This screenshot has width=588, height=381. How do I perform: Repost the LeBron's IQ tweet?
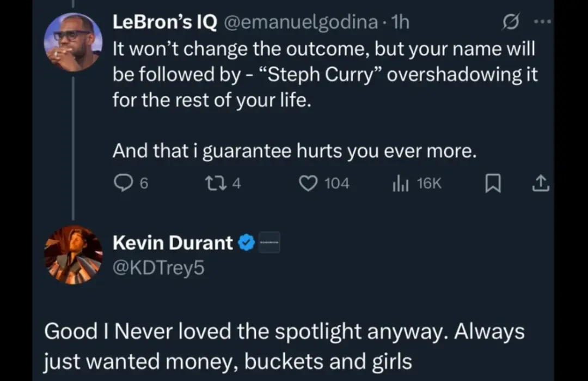coord(216,183)
